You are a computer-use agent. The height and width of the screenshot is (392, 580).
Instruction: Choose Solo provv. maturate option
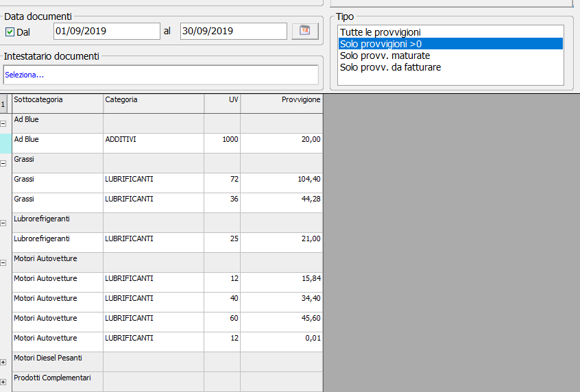(450, 56)
